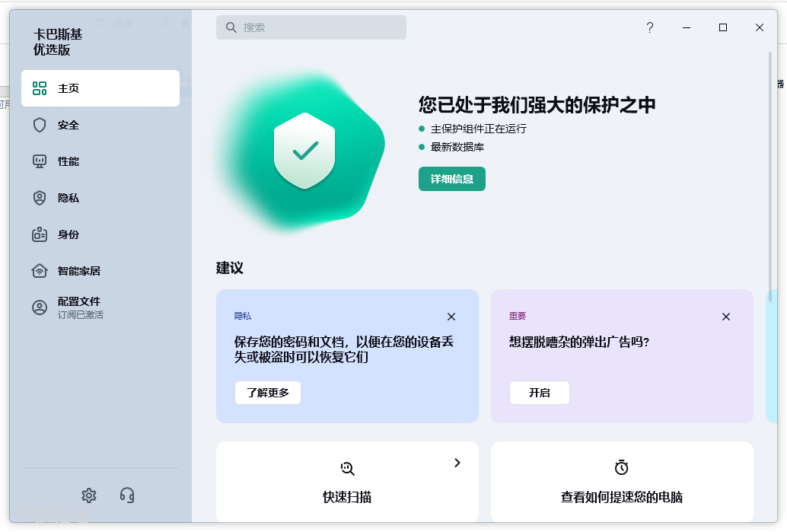Expand the Quick Scan card arrow
Viewport: 787px width, 532px height.
457,463
